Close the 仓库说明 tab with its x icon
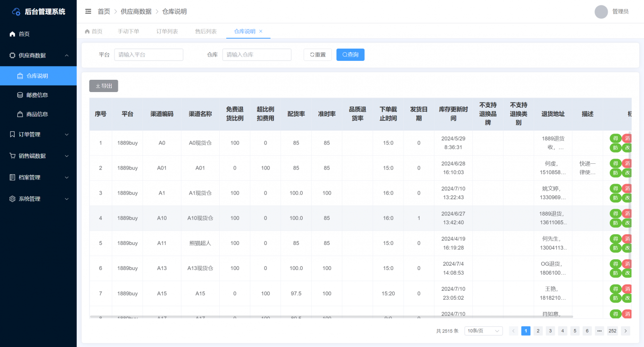Image resolution: width=644 pixels, height=347 pixels. (x=261, y=31)
